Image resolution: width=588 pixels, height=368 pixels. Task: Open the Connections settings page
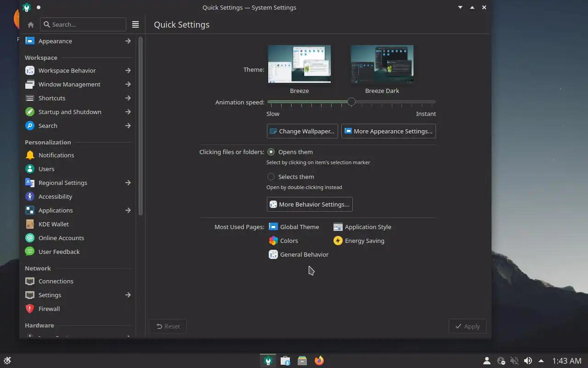pyautogui.click(x=78, y=281)
